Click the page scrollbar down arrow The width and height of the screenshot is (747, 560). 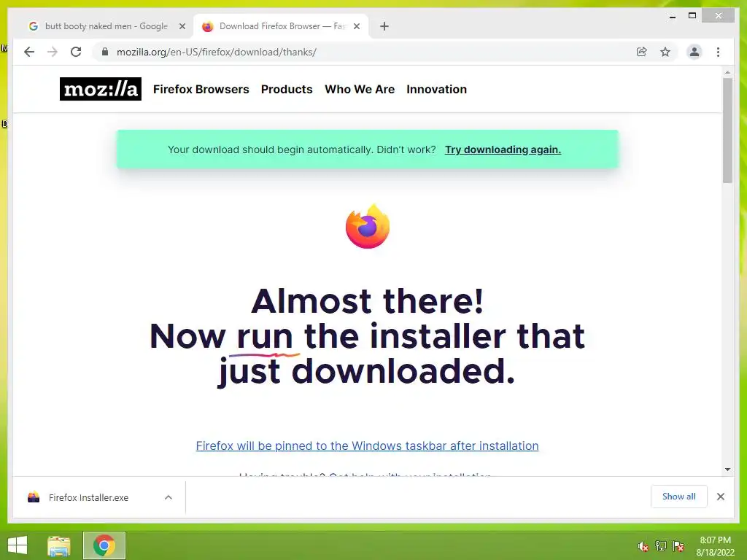coord(727,470)
